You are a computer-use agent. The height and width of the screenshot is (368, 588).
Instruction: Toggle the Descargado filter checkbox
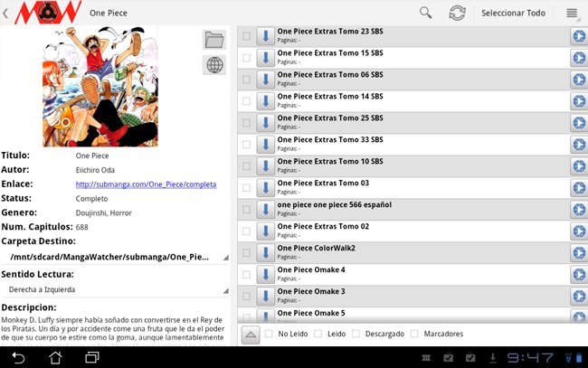(x=356, y=334)
